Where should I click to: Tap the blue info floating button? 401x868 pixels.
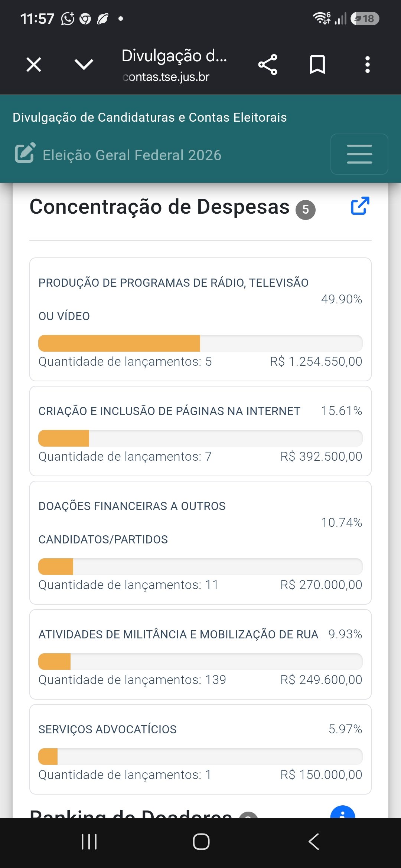tap(342, 812)
